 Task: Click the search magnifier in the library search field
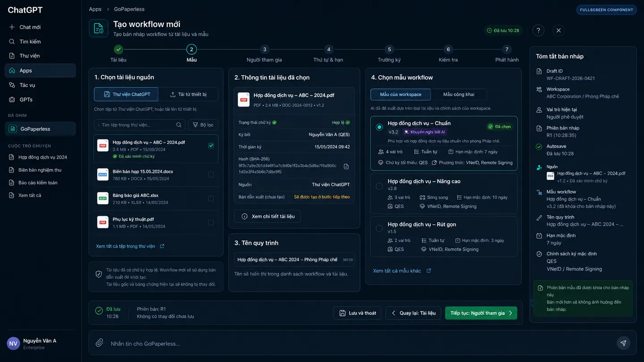(179, 125)
